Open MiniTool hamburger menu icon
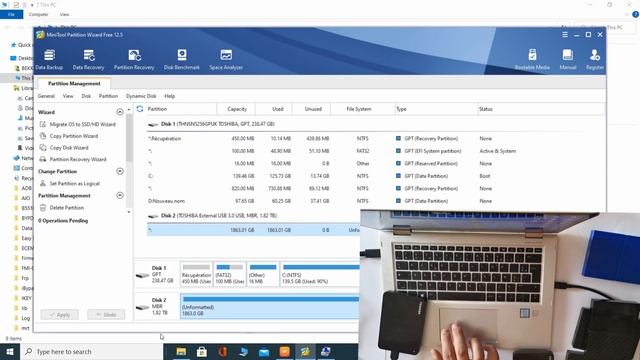640x360 pixels. [x=565, y=35]
